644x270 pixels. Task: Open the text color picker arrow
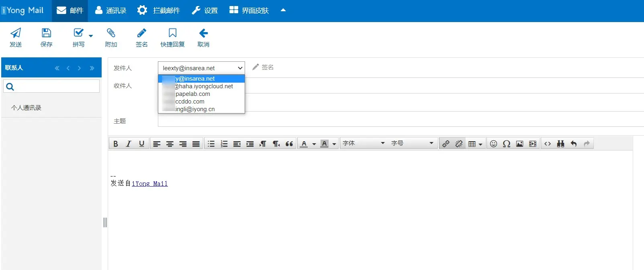pyautogui.click(x=314, y=144)
